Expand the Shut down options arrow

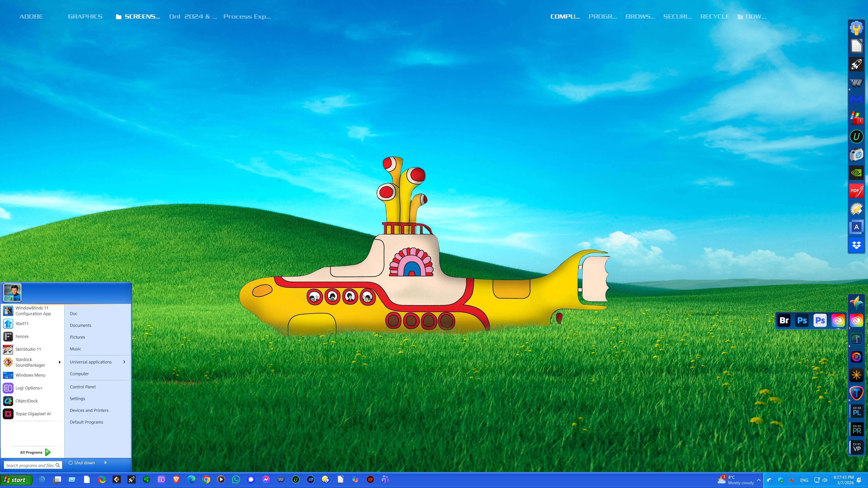(x=105, y=463)
